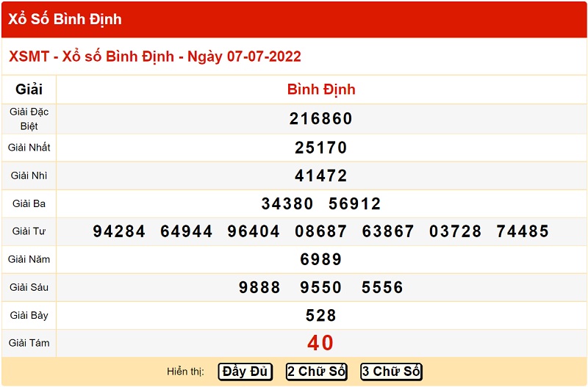
Task: Open the 'Xổ Số Bình Định' header title
Action: click(65, 19)
